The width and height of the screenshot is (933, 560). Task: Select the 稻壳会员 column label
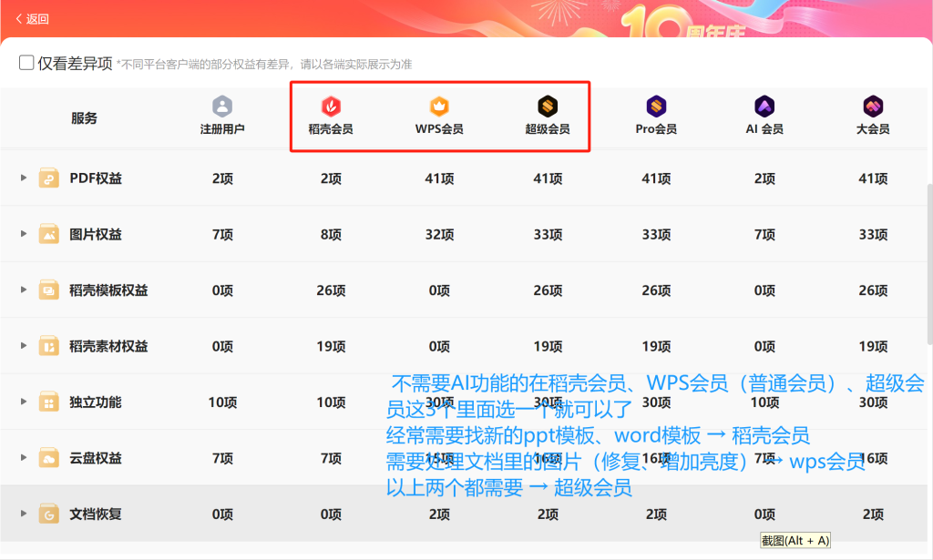pos(331,129)
